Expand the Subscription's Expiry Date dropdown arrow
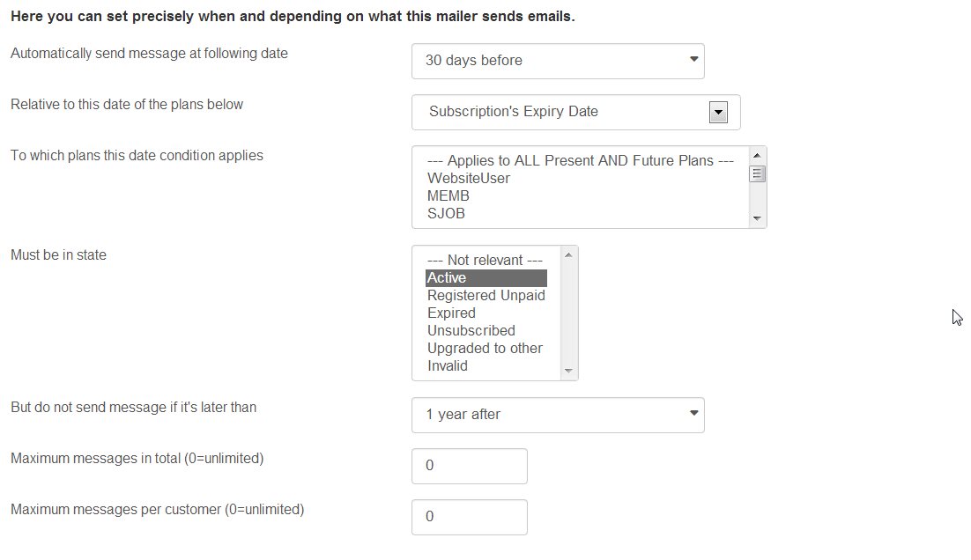Image resolution: width=971 pixels, height=560 pixels. click(x=718, y=112)
